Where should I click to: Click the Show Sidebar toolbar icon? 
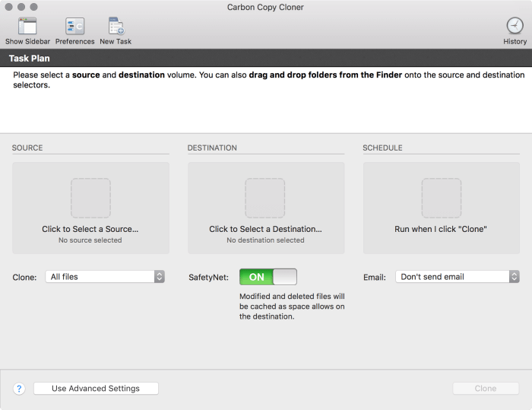point(27,26)
